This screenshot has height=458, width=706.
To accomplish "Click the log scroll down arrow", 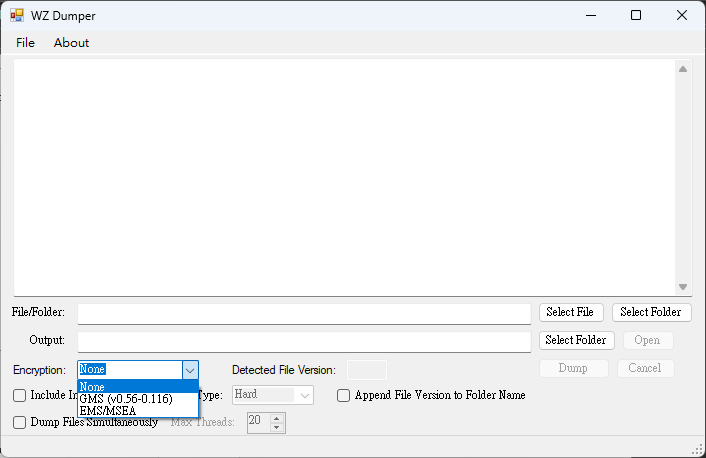I will (x=683, y=287).
